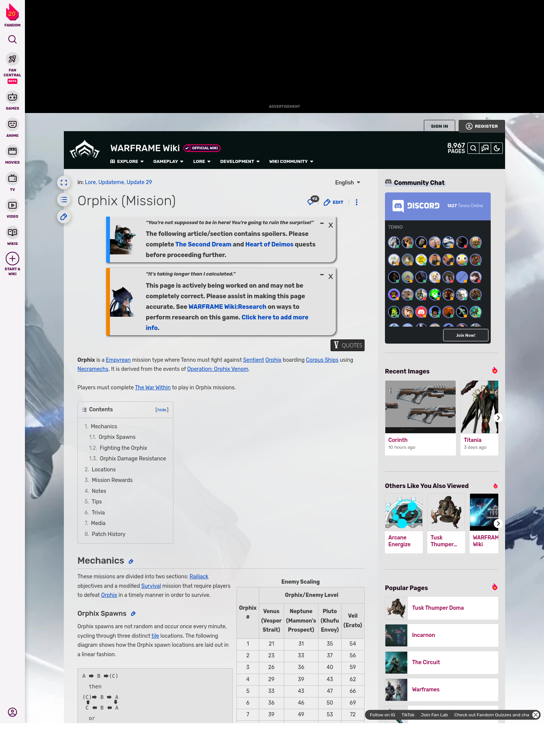This screenshot has width=544, height=756.
Task: Expand the Lore menu
Action: pyautogui.click(x=202, y=161)
